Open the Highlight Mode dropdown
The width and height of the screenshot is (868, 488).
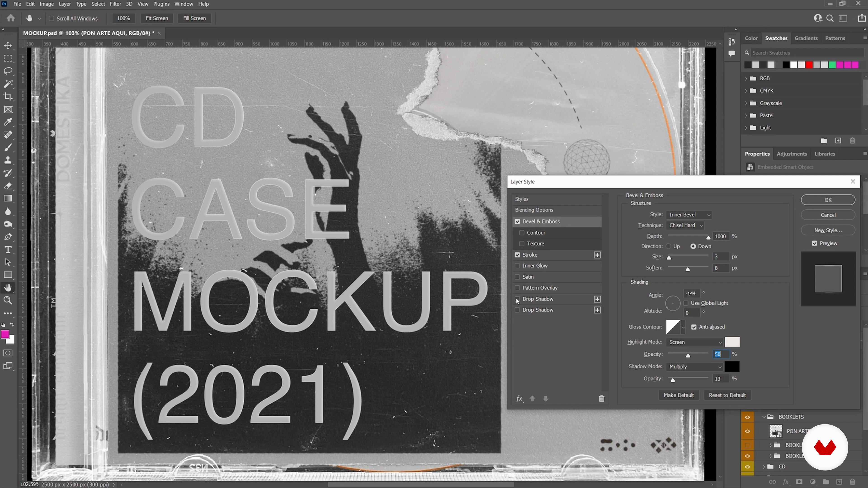[694, 342]
